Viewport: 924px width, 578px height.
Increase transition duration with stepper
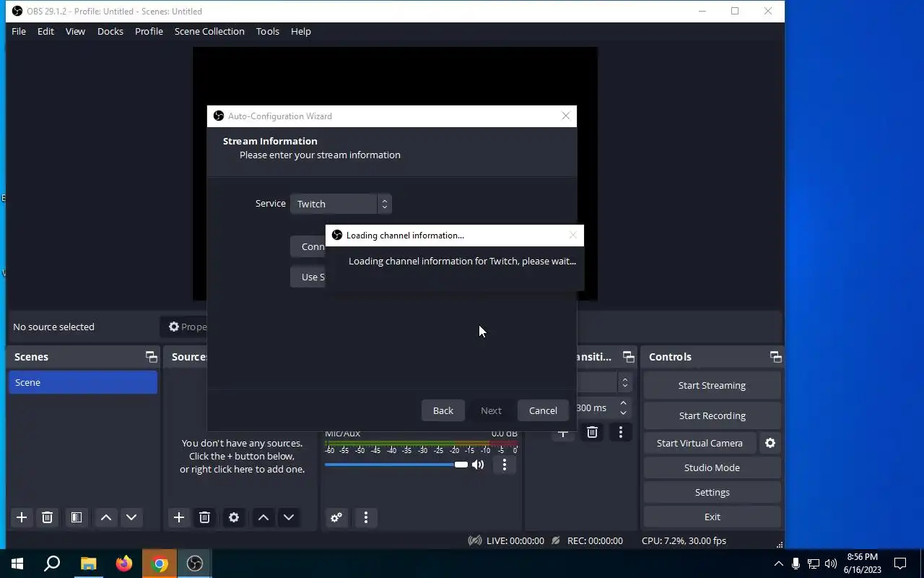point(623,403)
